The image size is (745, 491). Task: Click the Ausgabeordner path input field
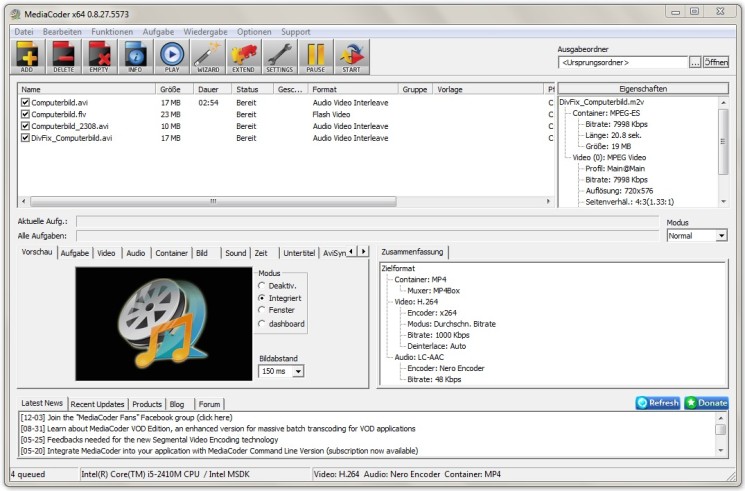click(623, 62)
